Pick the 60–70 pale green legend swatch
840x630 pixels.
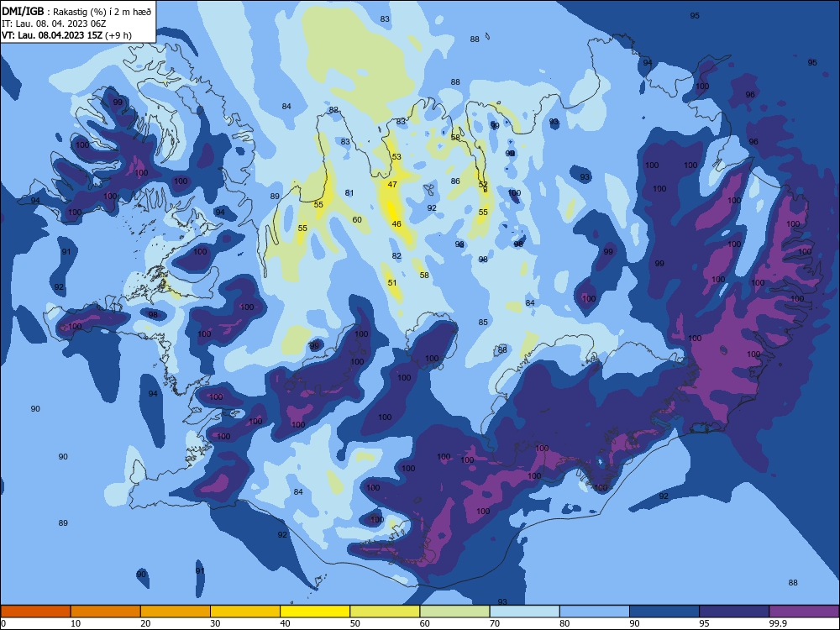point(454,612)
